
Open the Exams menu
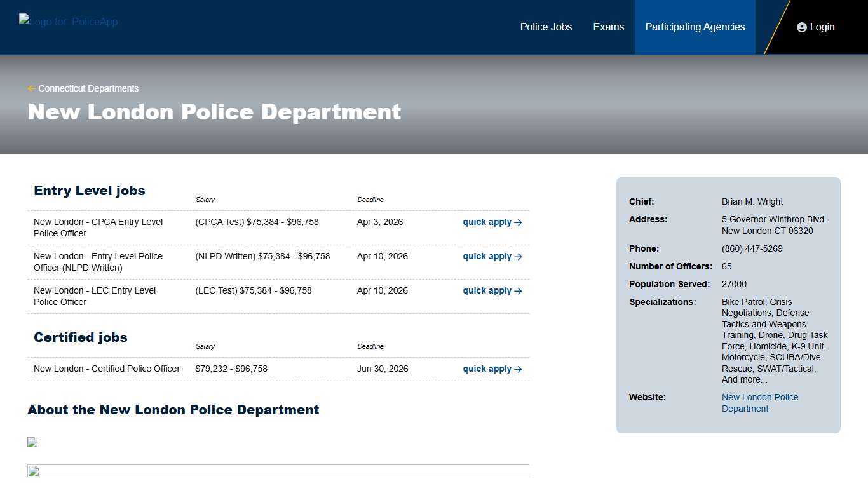point(608,27)
